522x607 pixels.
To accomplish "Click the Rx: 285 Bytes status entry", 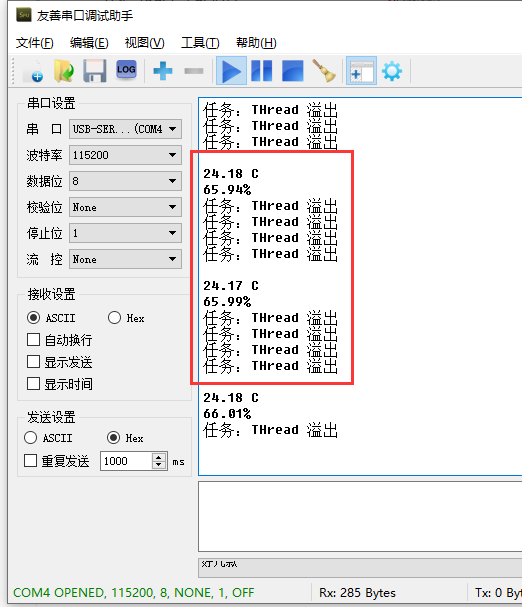I will (x=357, y=593).
